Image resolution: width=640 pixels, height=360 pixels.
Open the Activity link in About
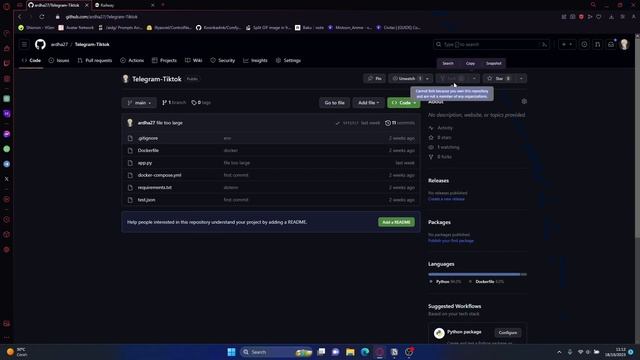tap(444, 128)
